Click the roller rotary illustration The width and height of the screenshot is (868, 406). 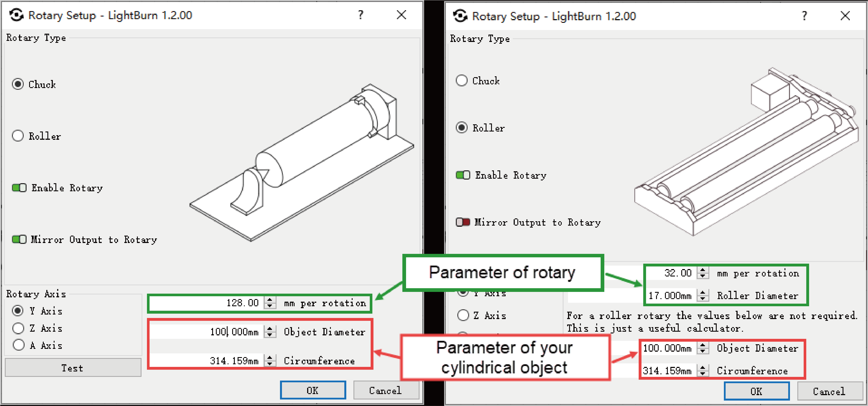tap(746, 152)
